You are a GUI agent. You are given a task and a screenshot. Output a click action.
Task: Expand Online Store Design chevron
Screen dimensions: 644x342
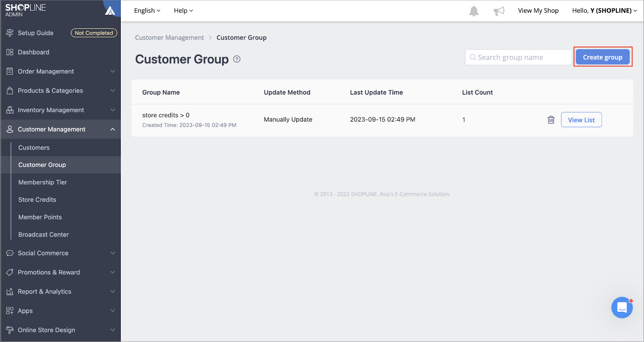click(113, 330)
